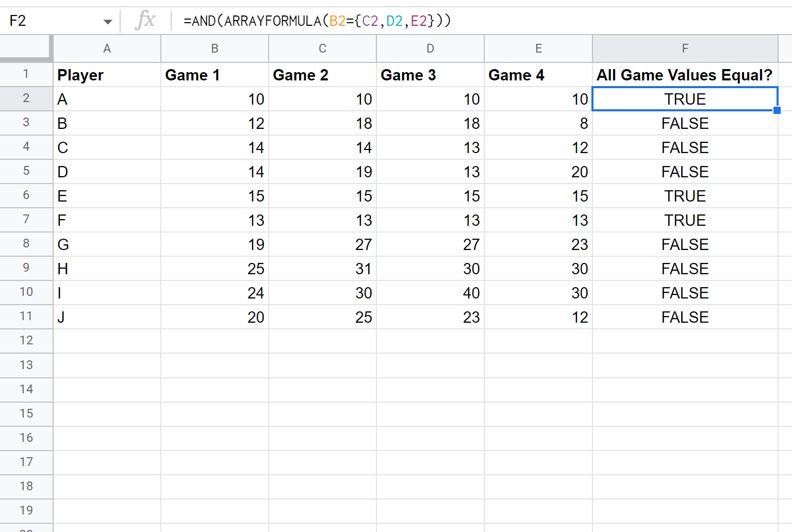Click Game 4 value 23 for player G
Viewport: 792px width, 532px height.
[538, 244]
